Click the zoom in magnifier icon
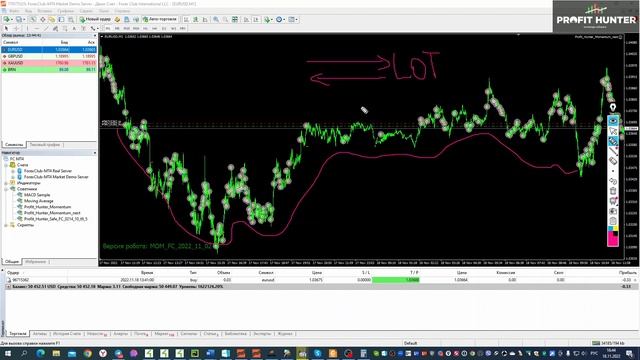 pyautogui.click(x=216, y=19)
